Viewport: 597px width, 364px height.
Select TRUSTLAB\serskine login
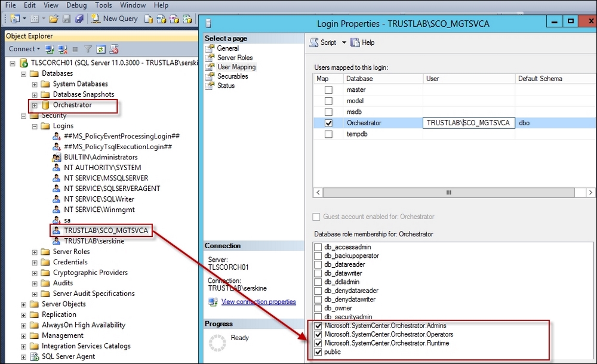pos(94,241)
